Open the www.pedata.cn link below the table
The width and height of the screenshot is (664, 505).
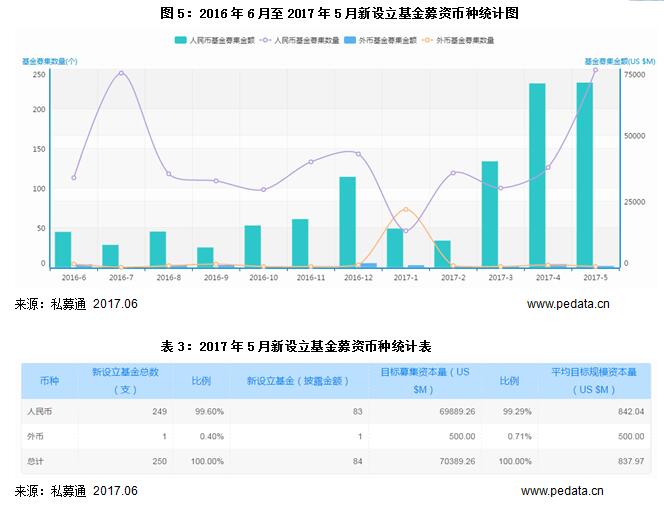click(x=562, y=491)
